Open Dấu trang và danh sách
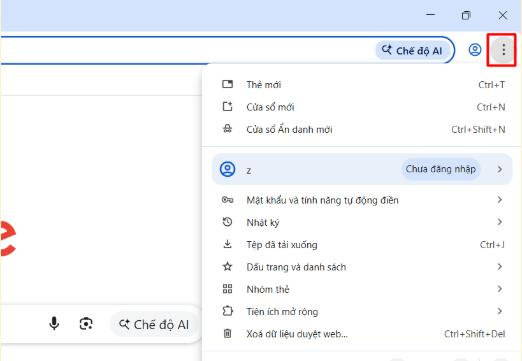 pos(361,267)
